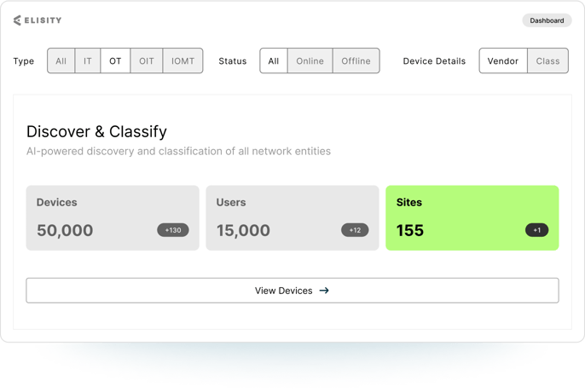Open the Devices 50,000 card

pyautogui.click(x=113, y=218)
